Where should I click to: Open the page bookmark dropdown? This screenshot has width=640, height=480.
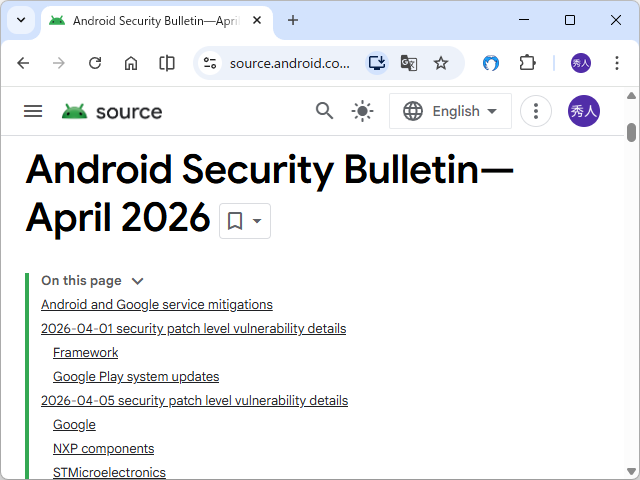pyautogui.click(x=245, y=221)
